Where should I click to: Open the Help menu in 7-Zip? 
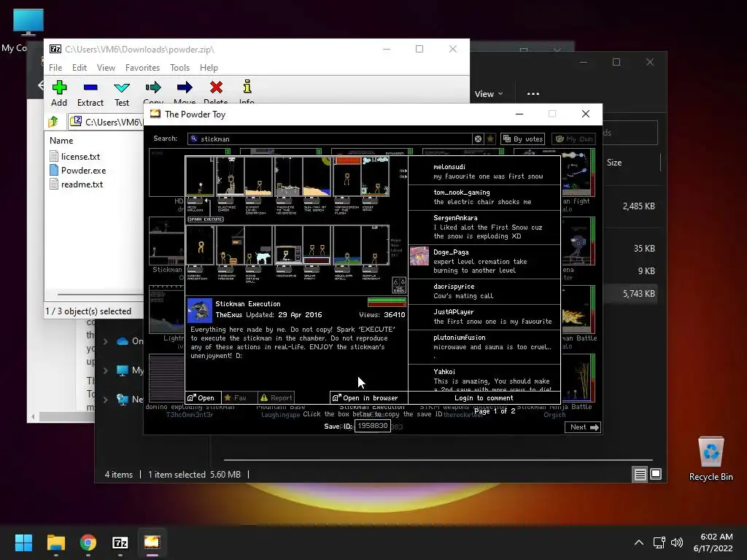[x=209, y=68]
